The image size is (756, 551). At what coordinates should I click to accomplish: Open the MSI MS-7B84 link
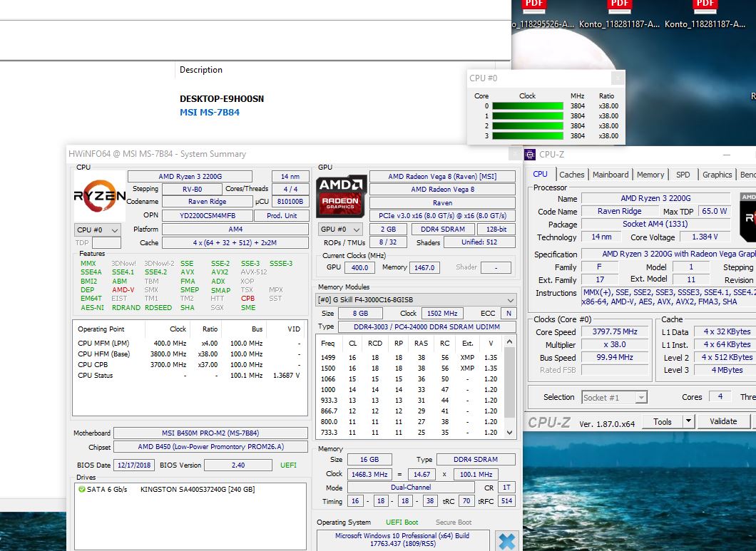[x=209, y=113]
